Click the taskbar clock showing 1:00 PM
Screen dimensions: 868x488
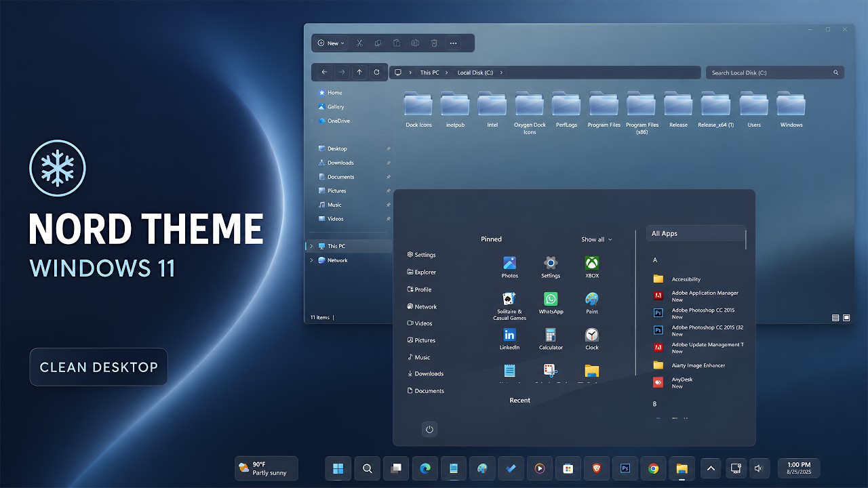799,468
